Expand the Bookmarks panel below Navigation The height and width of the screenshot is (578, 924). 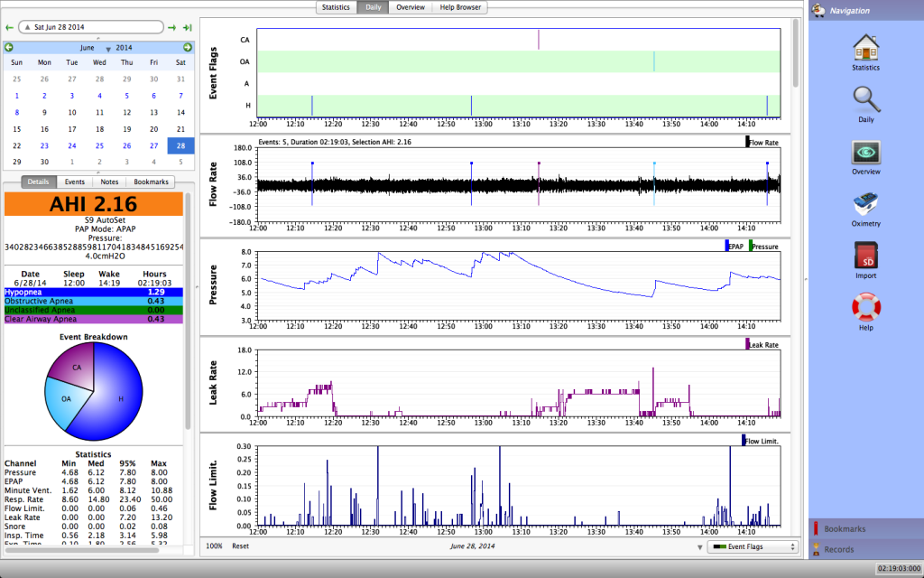[x=844, y=528]
